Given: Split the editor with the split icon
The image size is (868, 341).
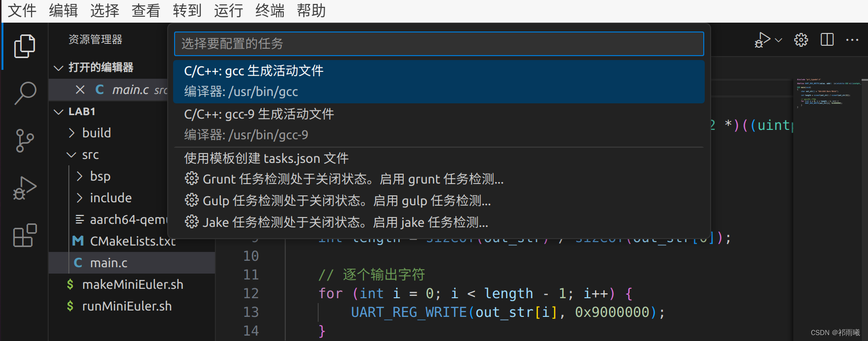Looking at the screenshot, I should click(827, 40).
